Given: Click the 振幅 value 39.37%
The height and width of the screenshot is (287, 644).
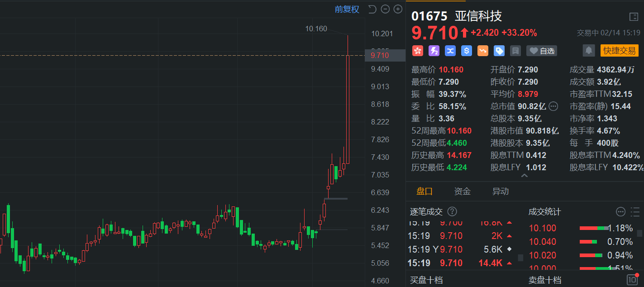Looking at the screenshot, I should tap(452, 94).
